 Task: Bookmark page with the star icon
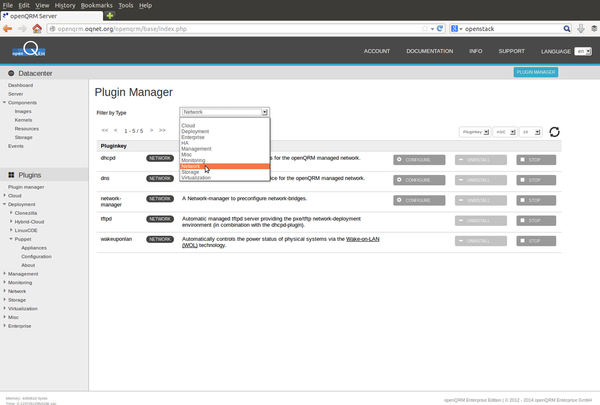tap(424, 29)
